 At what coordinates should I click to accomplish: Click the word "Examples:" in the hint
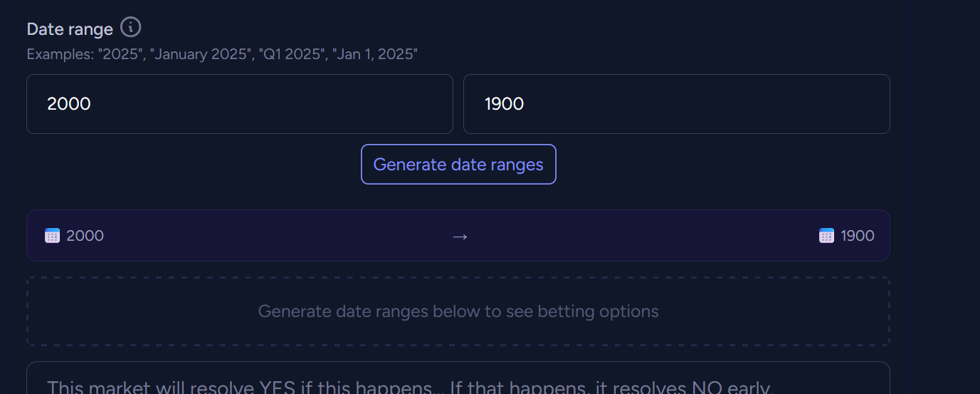[60, 54]
